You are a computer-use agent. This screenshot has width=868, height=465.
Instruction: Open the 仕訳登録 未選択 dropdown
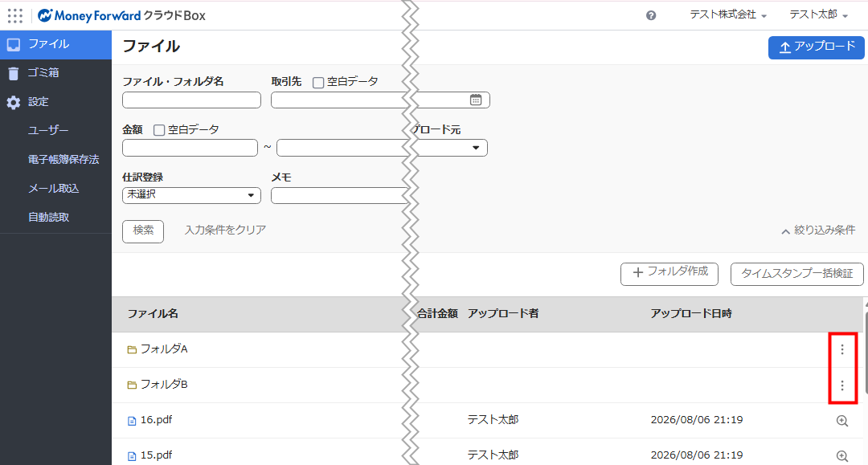tap(191, 195)
